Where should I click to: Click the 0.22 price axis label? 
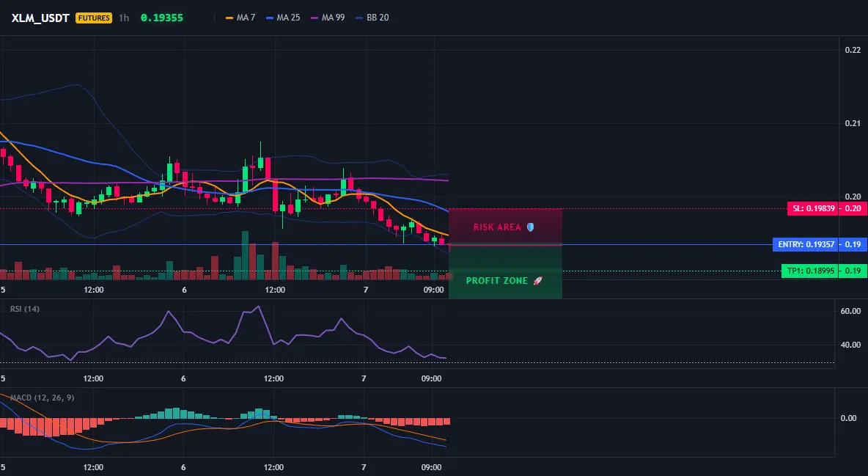coord(853,50)
